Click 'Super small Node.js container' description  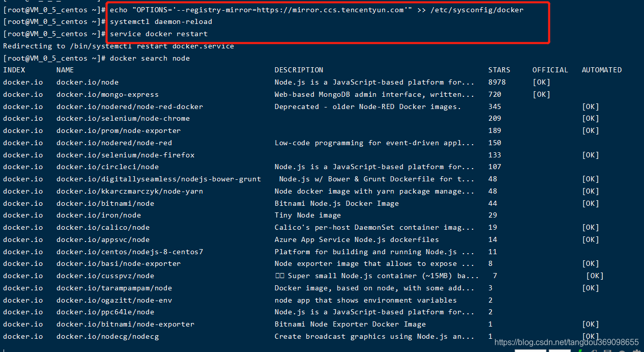point(377,276)
